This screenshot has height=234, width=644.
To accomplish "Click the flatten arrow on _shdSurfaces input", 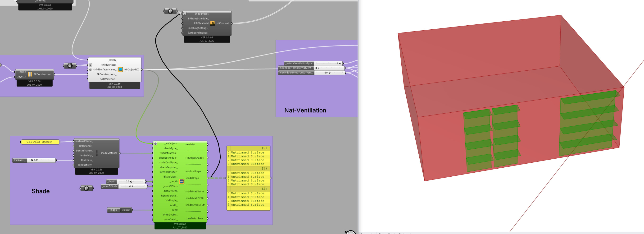I will click(185, 14).
